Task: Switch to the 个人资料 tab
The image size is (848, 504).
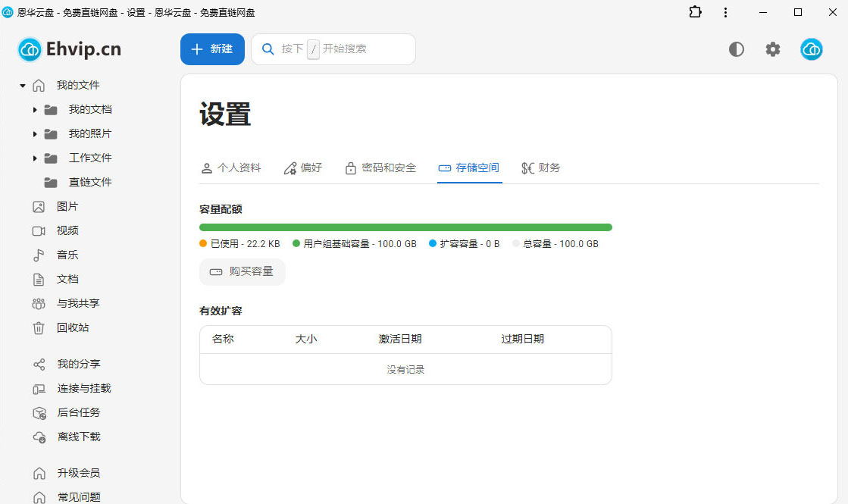Action: tap(232, 167)
